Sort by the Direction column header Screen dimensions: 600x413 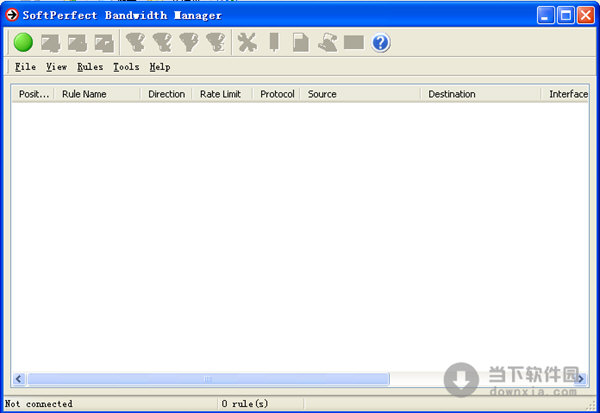(x=166, y=94)
